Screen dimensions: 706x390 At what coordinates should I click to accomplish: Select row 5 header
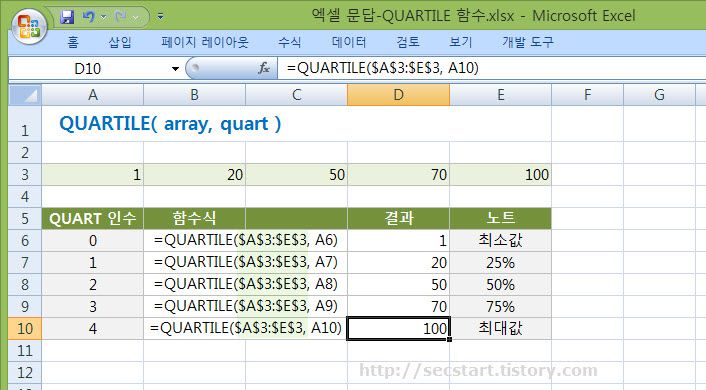[x=25, y=218]
